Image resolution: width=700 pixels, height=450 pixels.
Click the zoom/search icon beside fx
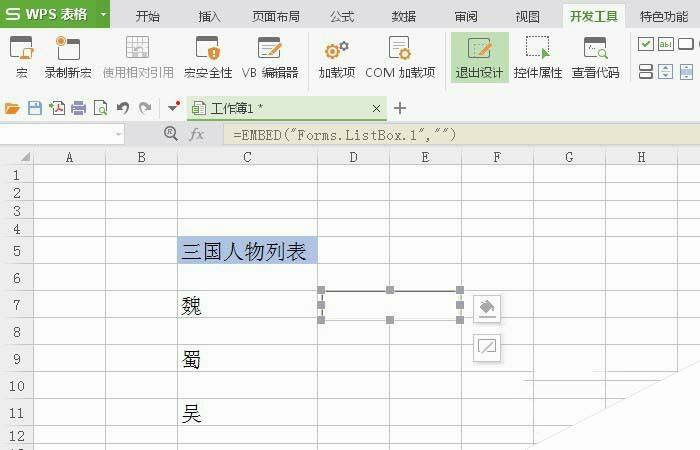point(171,133)
